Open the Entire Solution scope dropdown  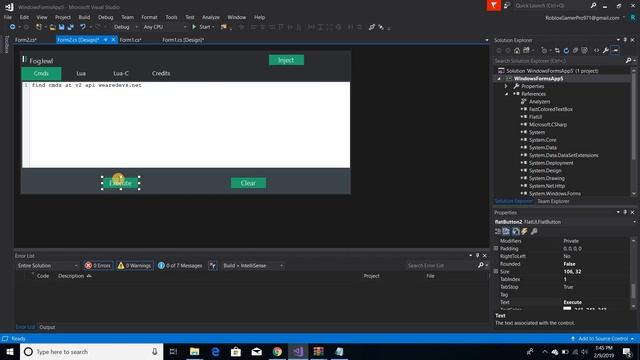47,266
